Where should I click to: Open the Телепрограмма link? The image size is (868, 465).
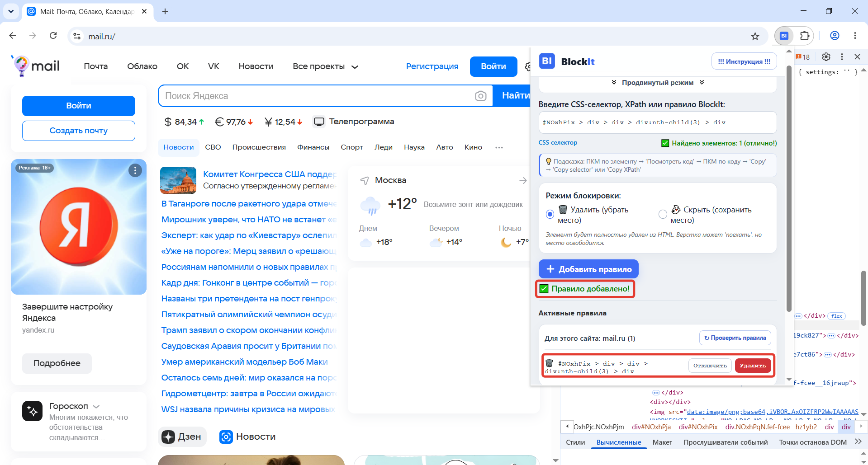click(x=354, y=122)
